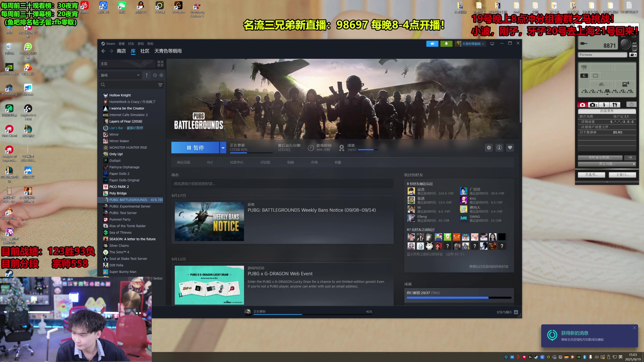Screen dimensions: 644x362
Task: Open Weekly Bans Notice thumbnail
Action: pyautogui.click(x=209, y=221)
